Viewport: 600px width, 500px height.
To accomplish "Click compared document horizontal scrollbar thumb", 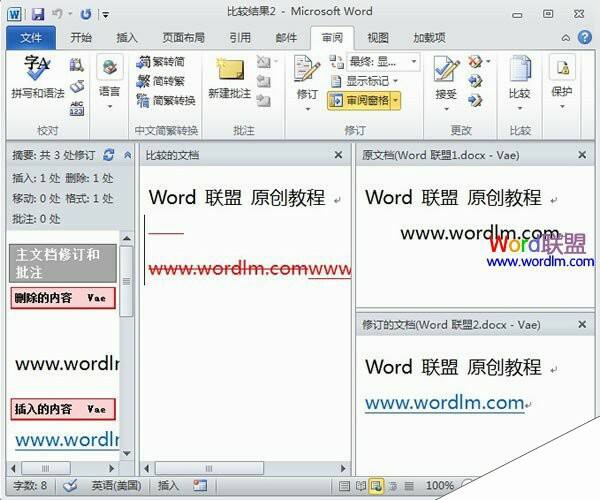I will [x=209, y=468].
